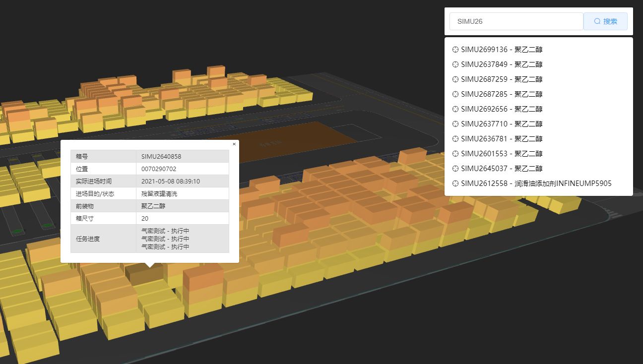Click locate icon beside SIMU2692656
The width and height of the screenshot is (643, 364).
[x=455, y=109]
